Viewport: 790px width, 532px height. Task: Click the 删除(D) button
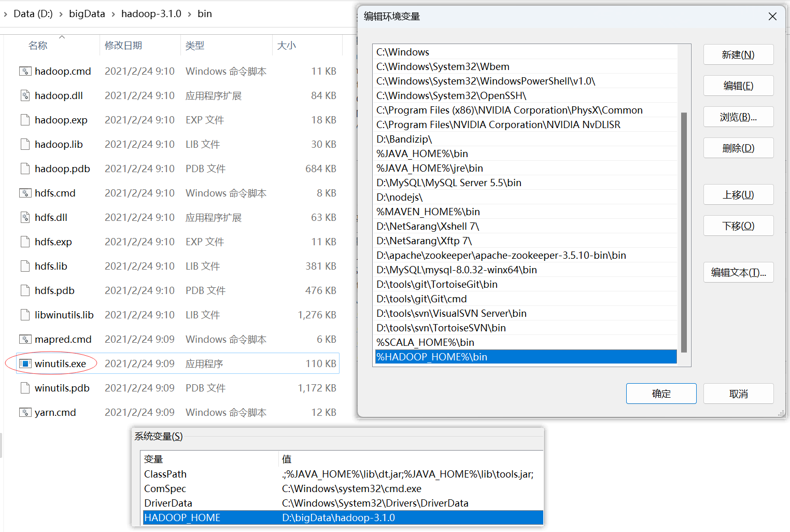click(x=738, y=148)
